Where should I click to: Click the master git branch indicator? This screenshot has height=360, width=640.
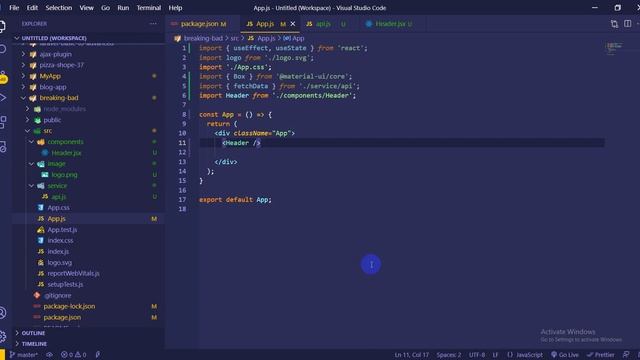click(x=24, y=355)
